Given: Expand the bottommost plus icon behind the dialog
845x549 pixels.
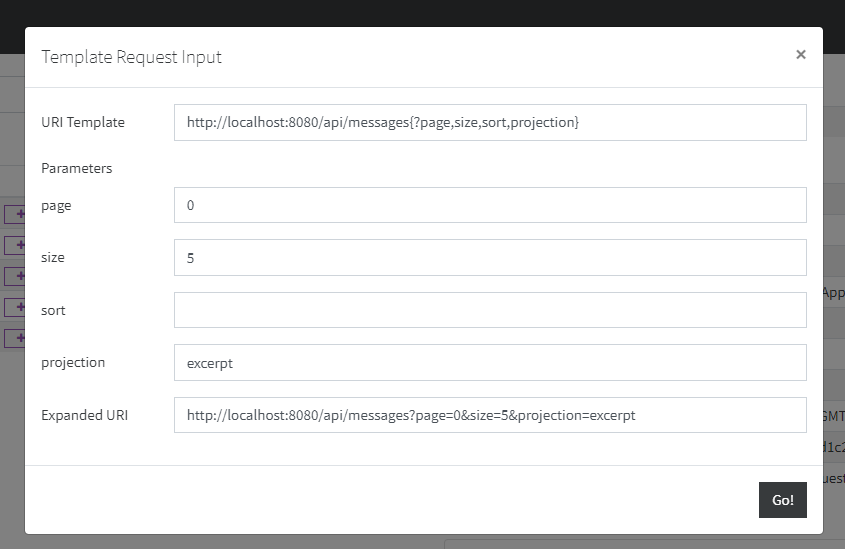Looking at the screenshot, I should [x=17, y=338].
